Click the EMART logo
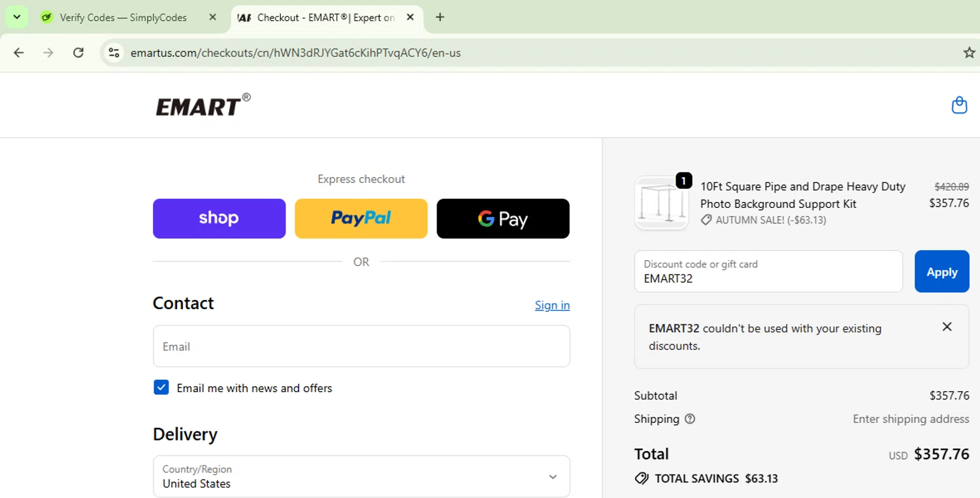 click(203, 105)
